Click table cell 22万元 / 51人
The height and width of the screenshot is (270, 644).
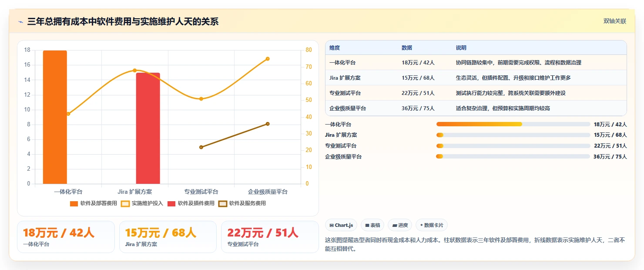tap(418, 93)
